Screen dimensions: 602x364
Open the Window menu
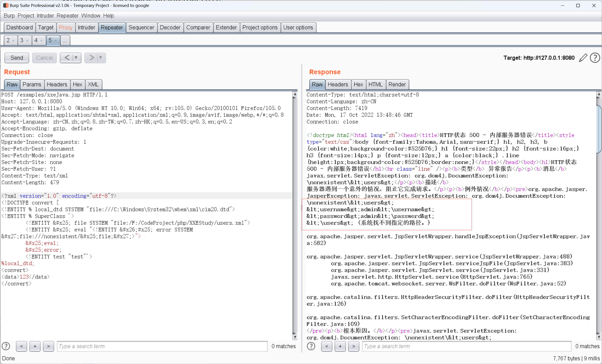click(x=91, y=16)
